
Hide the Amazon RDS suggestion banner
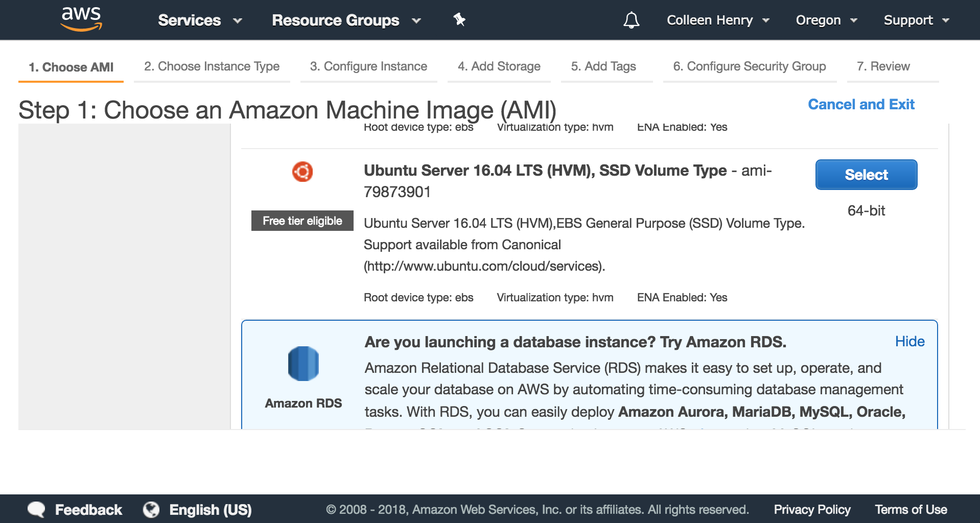(909, 341)
